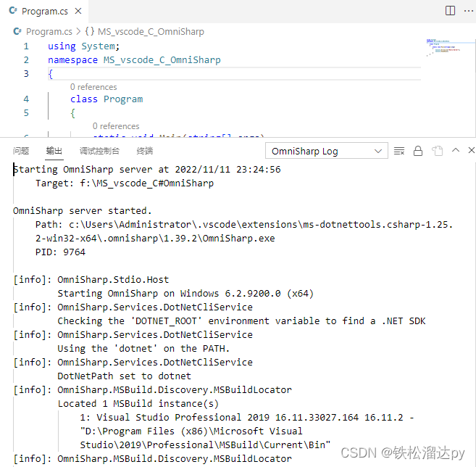Close the bottom panel with the X
The height and width of the screenshot is (467, 476).
pos(471,150)
